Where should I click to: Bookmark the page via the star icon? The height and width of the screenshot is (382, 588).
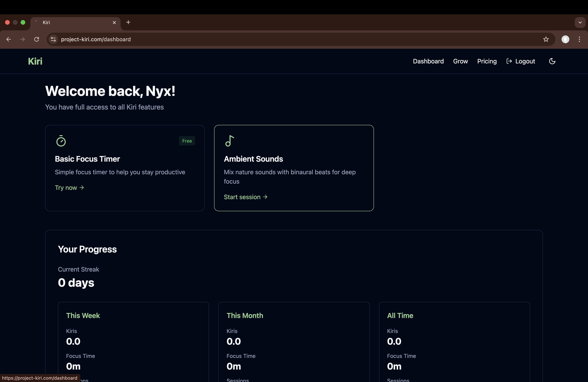point(546,39)
